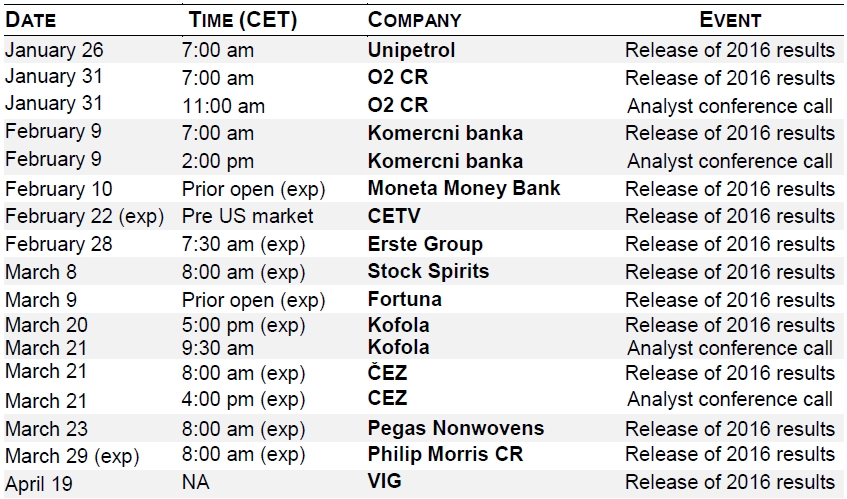Click the Stock Spirits company name
This screenshot has width=847, height=499.
[428, 271]
